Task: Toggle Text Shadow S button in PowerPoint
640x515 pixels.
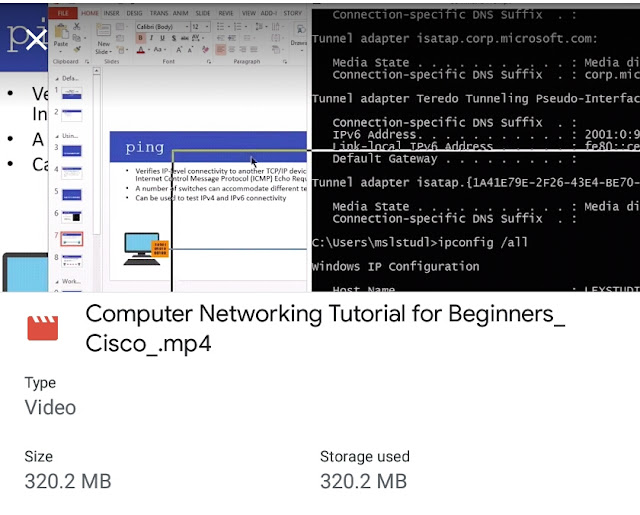Action: (174, 38)
